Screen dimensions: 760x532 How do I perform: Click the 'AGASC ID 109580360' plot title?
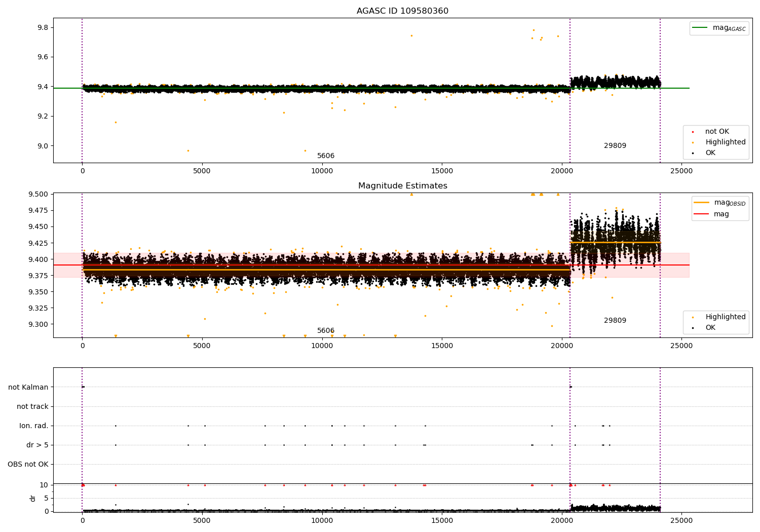[402, 11]
